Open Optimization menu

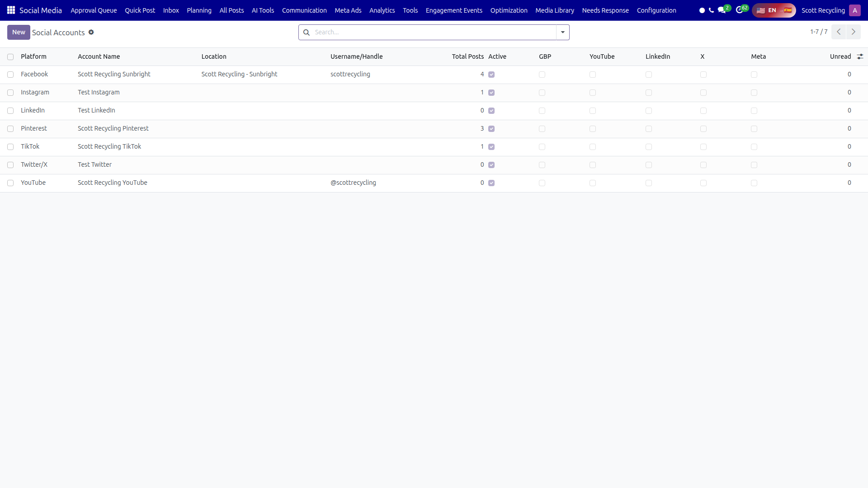pyautogui.click(x=509, y=10)
